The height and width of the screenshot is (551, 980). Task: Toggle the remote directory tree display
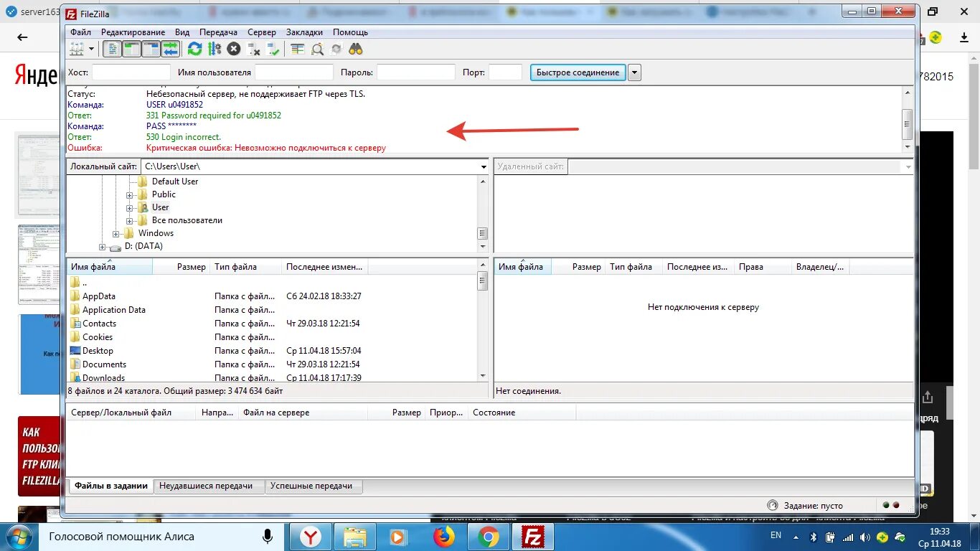point(151,49)
